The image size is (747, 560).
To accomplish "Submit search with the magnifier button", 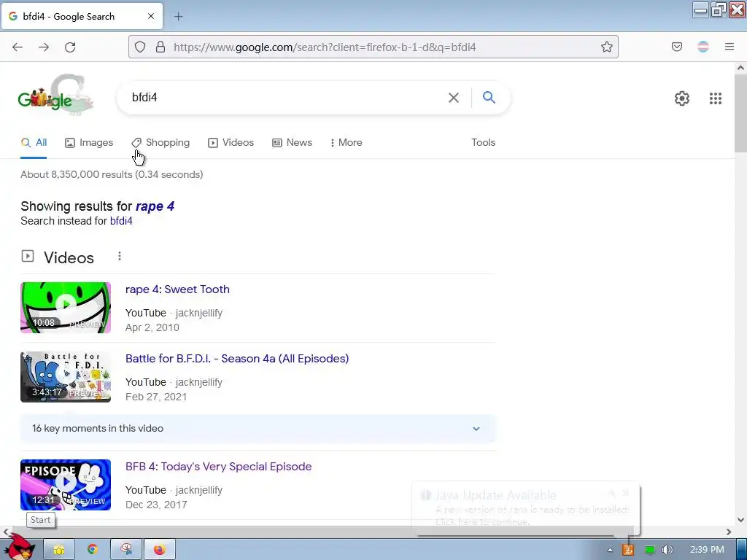I will pos(489,98).
